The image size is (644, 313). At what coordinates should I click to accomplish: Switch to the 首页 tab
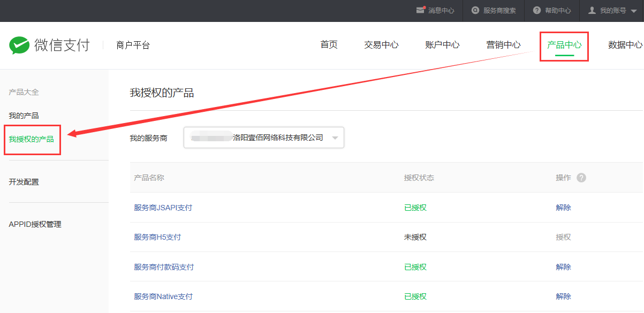329,45
